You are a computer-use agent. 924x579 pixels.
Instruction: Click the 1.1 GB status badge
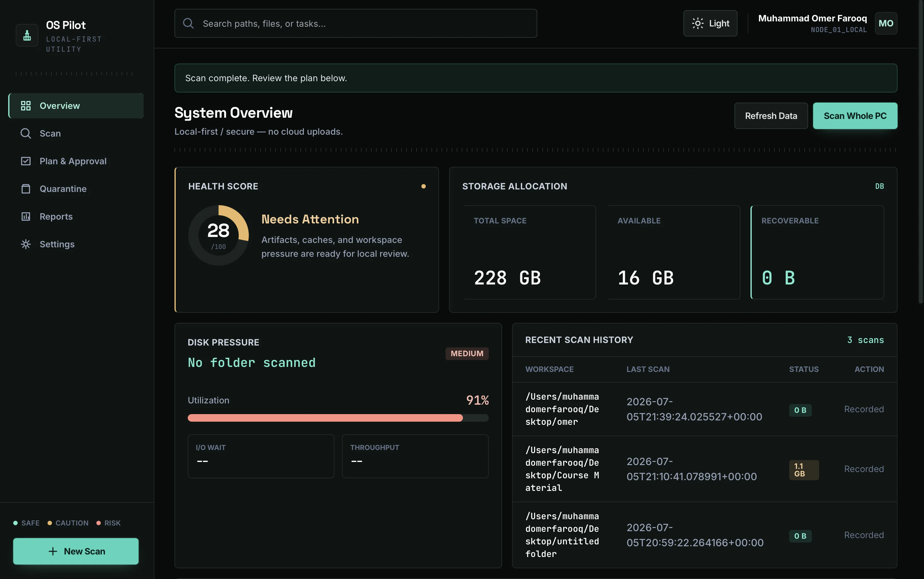(x=804, y=470)
